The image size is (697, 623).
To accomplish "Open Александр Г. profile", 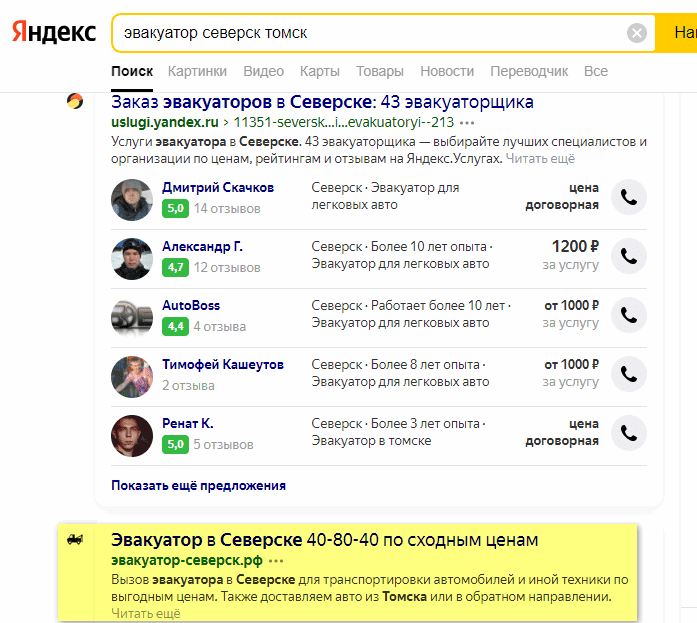I will pos(202,246).
